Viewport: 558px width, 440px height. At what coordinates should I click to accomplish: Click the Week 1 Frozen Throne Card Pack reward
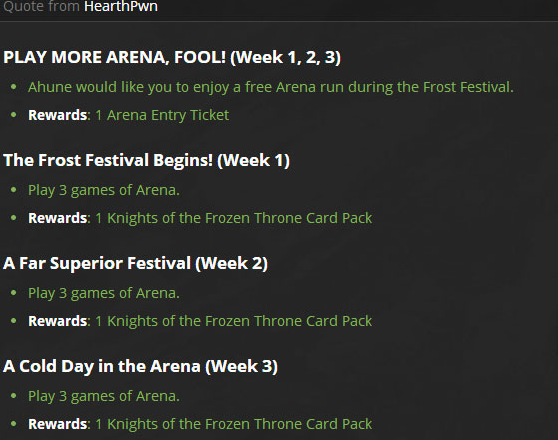(233, 218)
